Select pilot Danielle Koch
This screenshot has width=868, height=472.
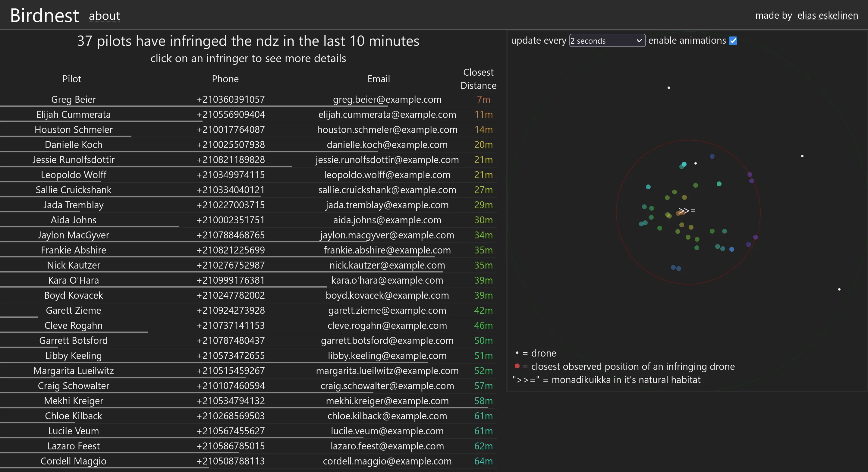[x=74, y=145]
